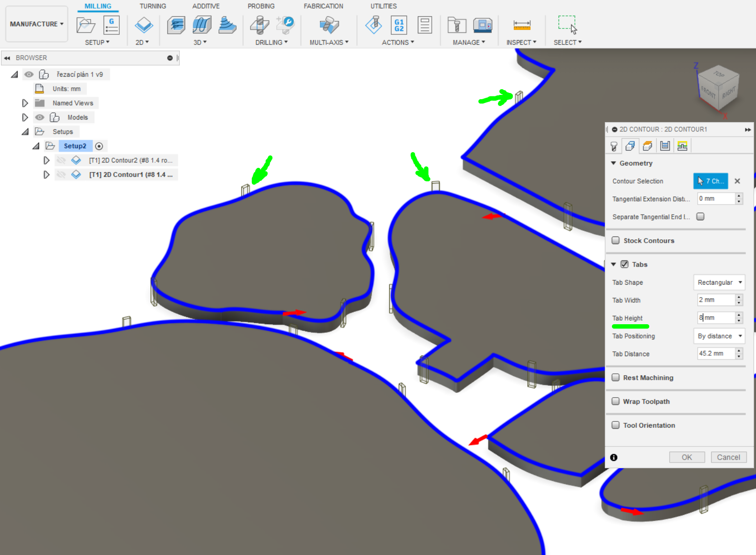The image size is (756, 555).
Task: Switch to the Turning tab
Action: pyautogui.click(x=153, y=6)
